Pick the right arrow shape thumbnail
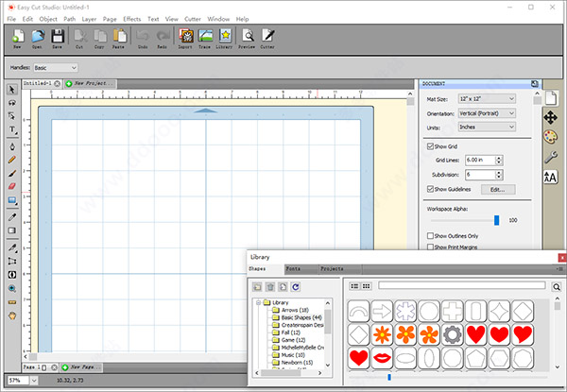Screen dimensions: 567x392 click(x=382, y=311)
